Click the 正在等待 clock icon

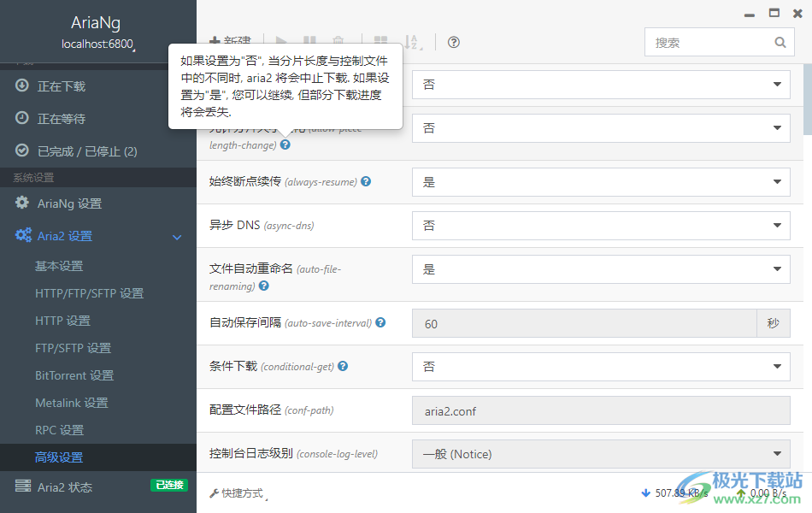21,118
